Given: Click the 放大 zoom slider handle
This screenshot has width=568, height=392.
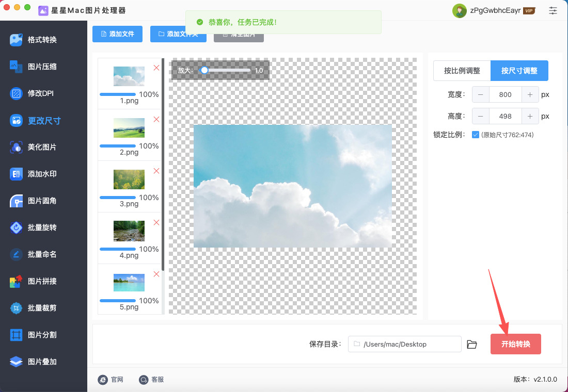Looking at the screenshot, I should [204, 70].
